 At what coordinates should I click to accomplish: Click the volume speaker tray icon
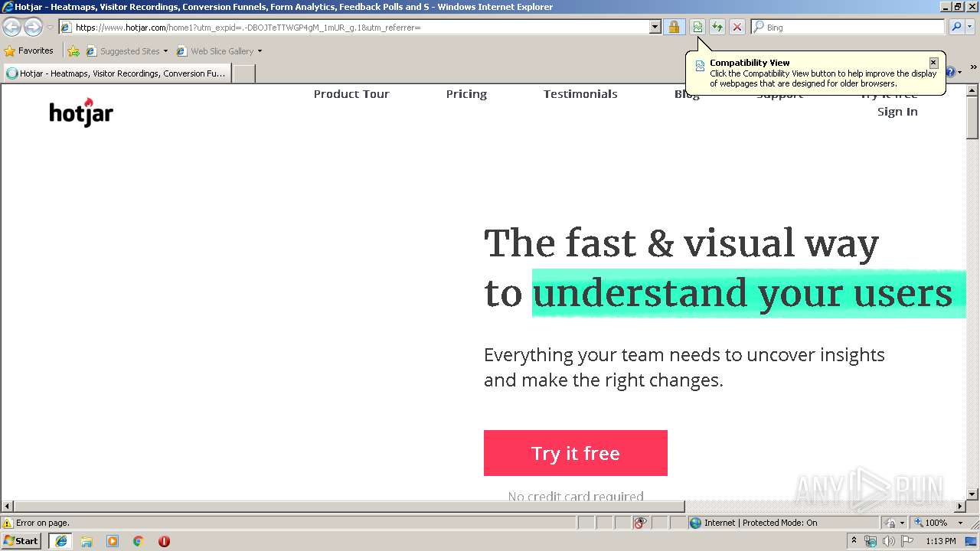[x=889, y=541]
